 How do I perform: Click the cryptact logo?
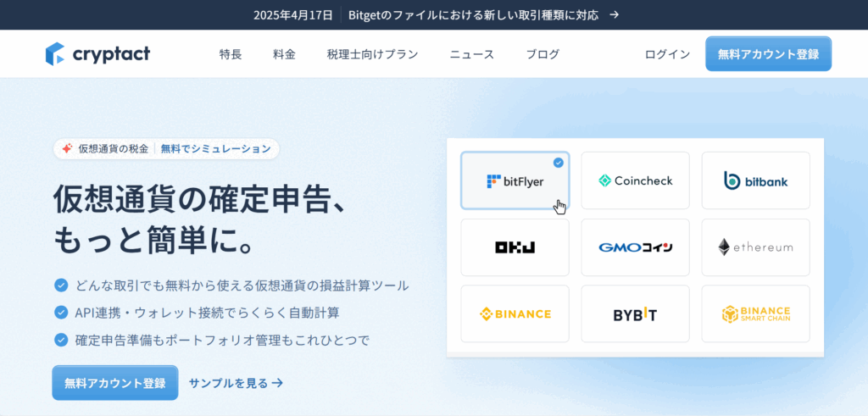click(98, 53)
